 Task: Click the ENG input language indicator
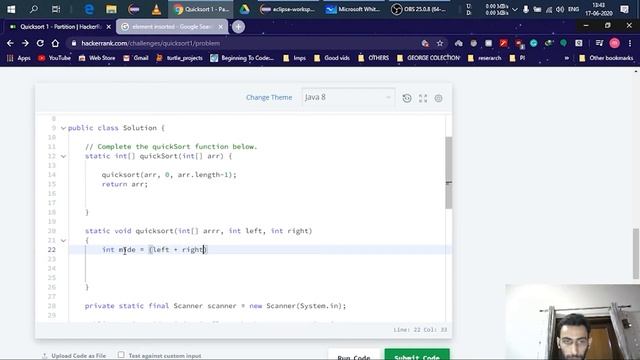(x=573, y=9)
